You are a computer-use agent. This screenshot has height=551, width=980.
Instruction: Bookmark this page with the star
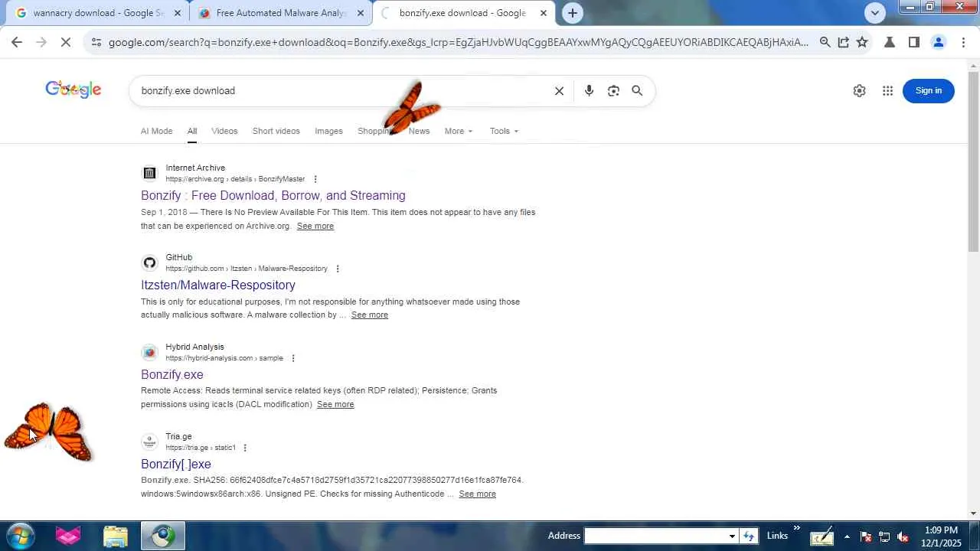[862, 43]
